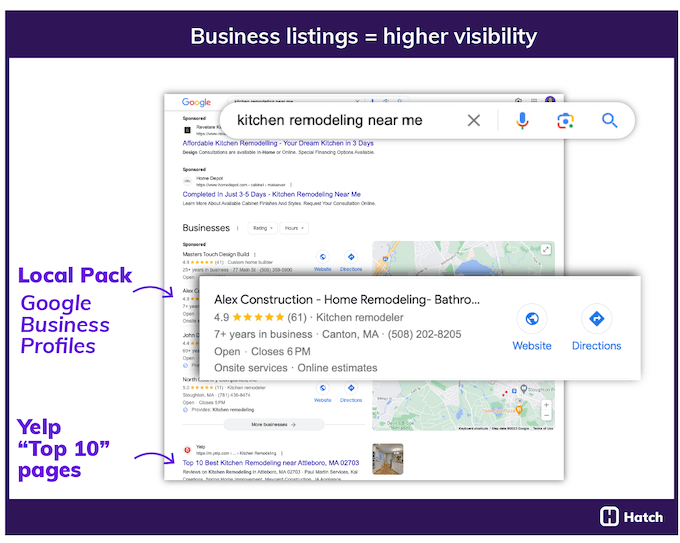Click Masters Touch Design Build Directions icon
This screenshot has height=543, width=680.
point(351,257)
